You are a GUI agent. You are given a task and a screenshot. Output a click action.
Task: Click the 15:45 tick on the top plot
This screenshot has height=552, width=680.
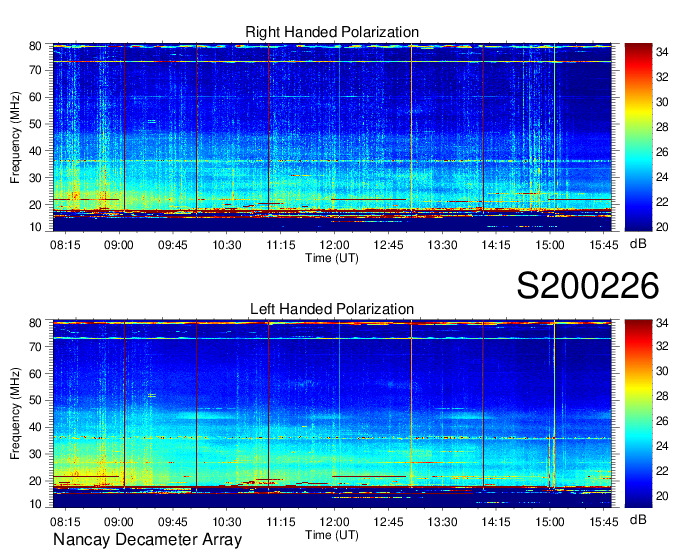[604, 245]
